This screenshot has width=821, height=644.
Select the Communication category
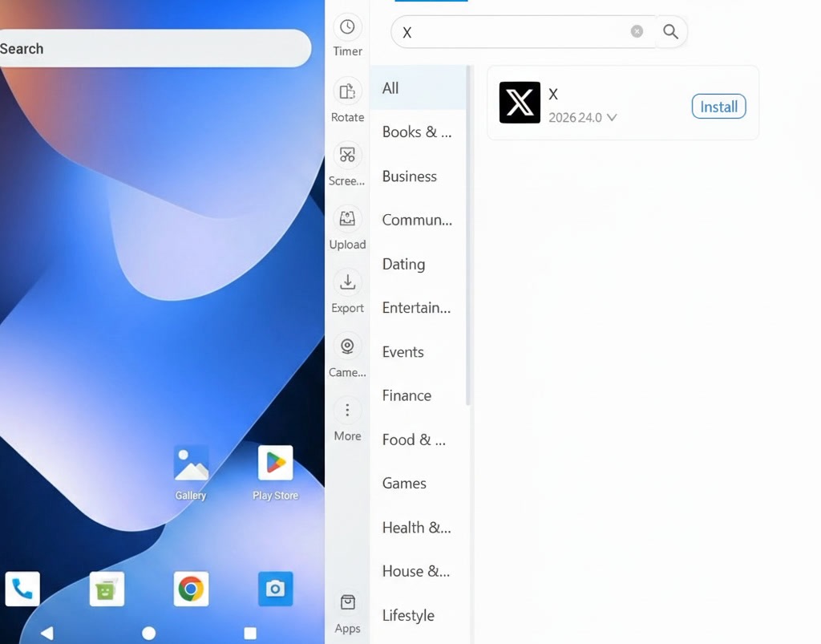[418, 220]
